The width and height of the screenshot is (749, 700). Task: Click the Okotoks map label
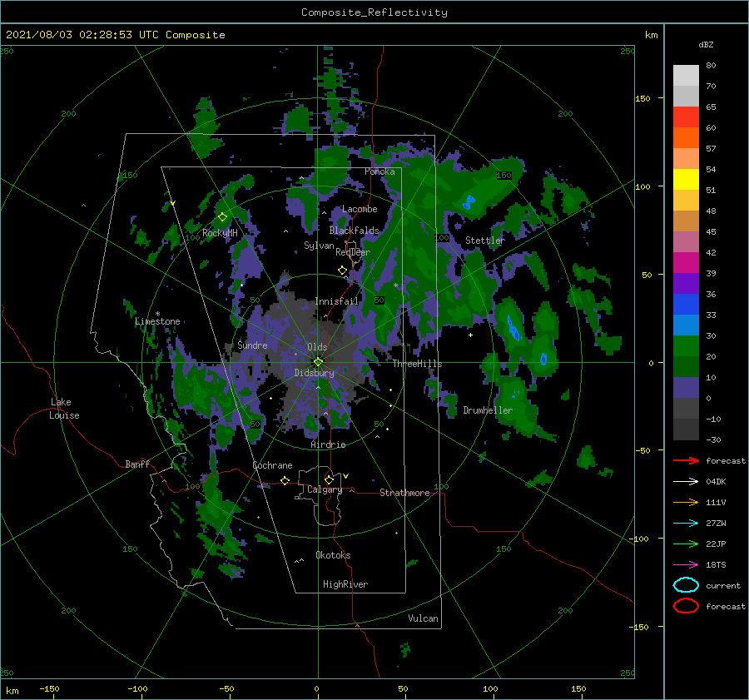(x=333, y=555)
